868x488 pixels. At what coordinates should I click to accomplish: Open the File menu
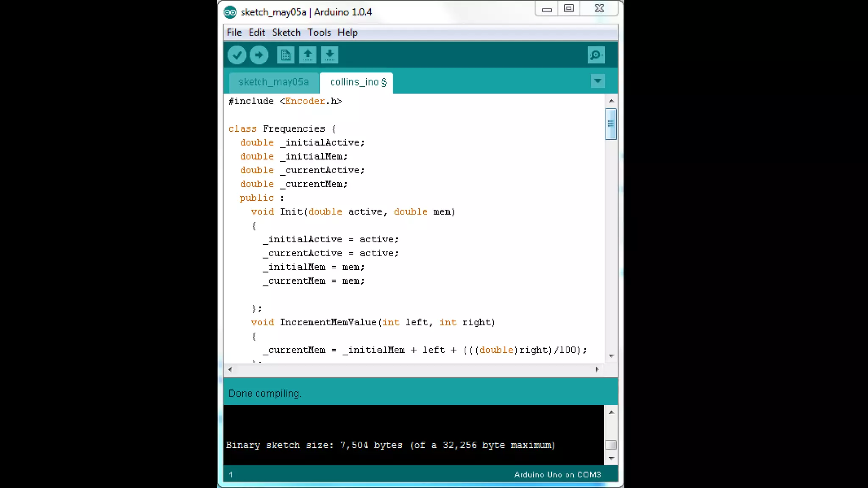point(234,33)
